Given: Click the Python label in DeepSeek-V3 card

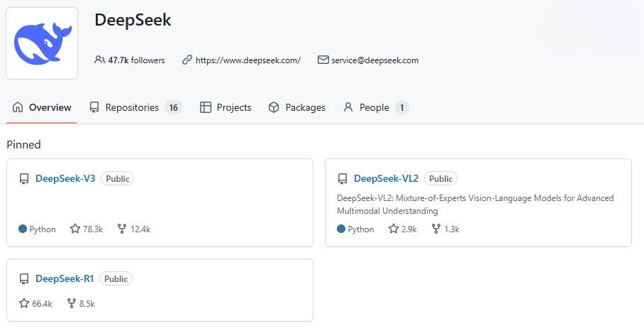Looking at the screenshot, I should [43, 229].
